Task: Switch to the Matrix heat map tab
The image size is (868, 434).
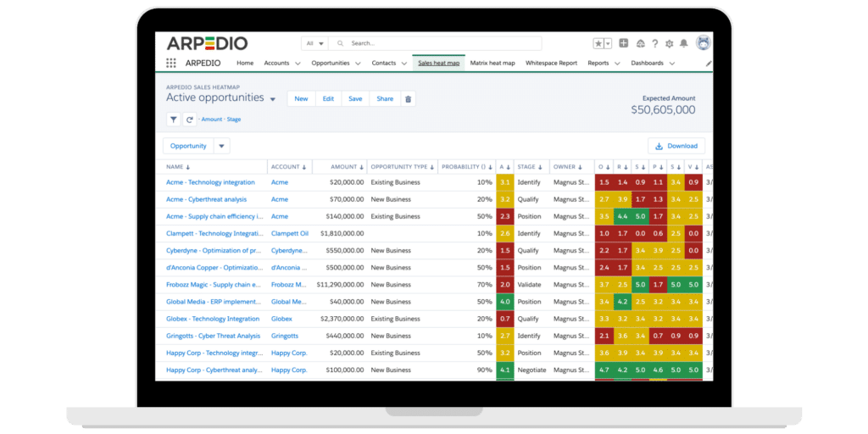Action: pos(492,63)
